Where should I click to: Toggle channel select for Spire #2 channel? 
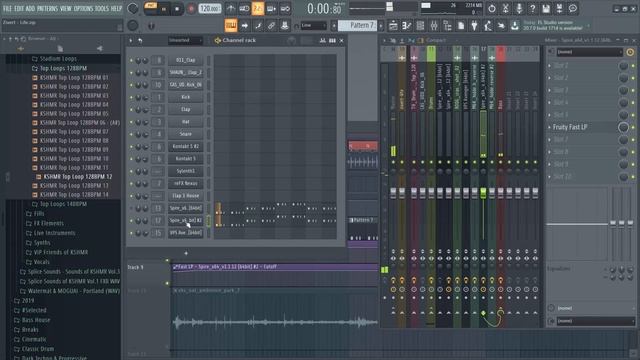click(x=209, y=221)
